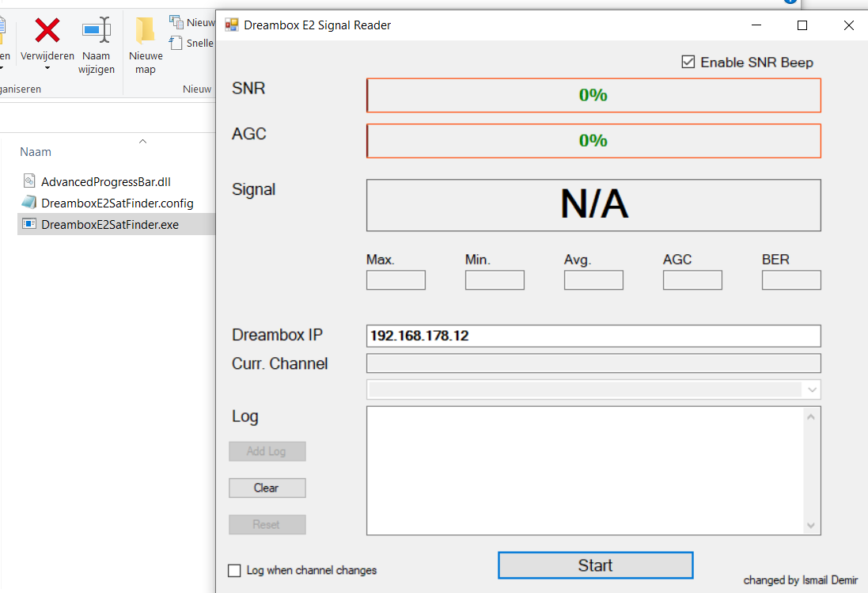Click the Avg. value field
The image size is (868, 593).
[593, 280]
